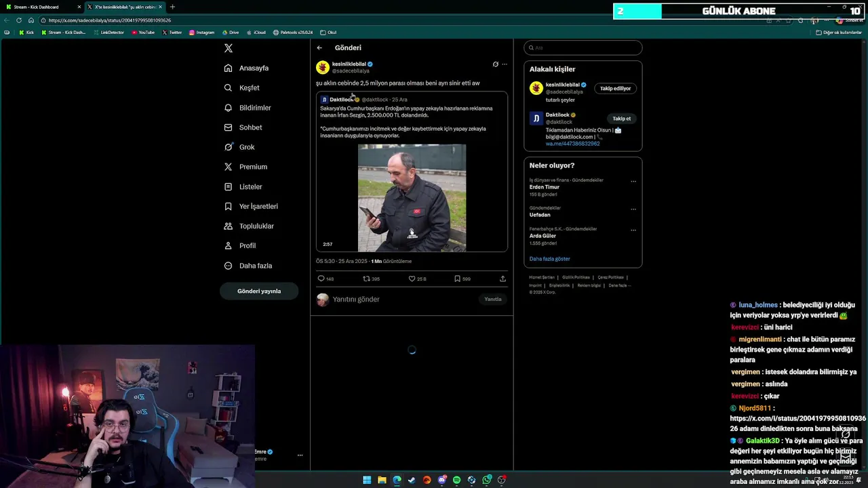The height and width of the screenshot is (488, 868).
Task: Open Arda Güler trending topic
Action: pyautogui.click(x=543, y=236)
